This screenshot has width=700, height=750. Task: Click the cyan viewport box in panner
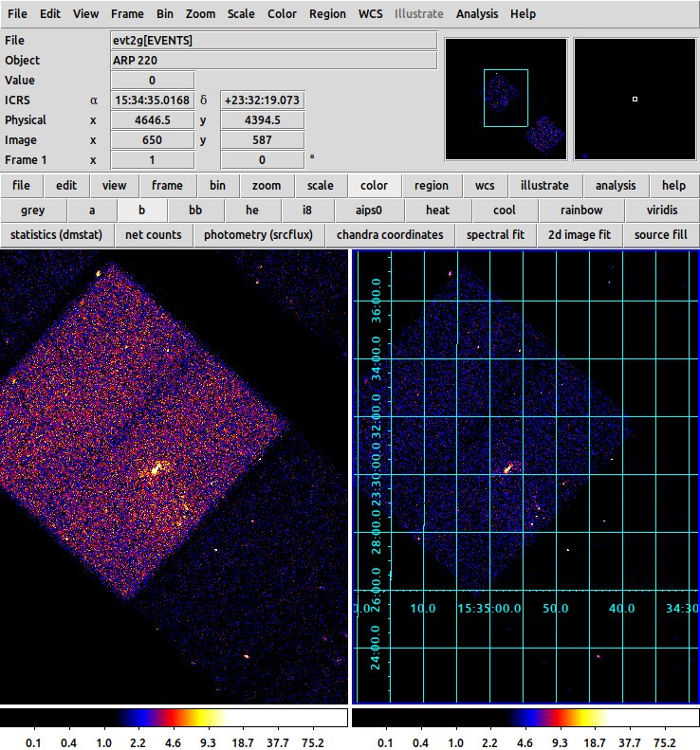click(506, 98)
